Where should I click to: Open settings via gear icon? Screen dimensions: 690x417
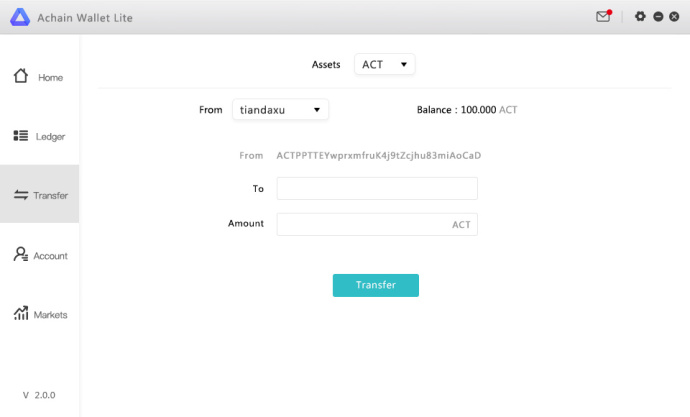point(640,17)
